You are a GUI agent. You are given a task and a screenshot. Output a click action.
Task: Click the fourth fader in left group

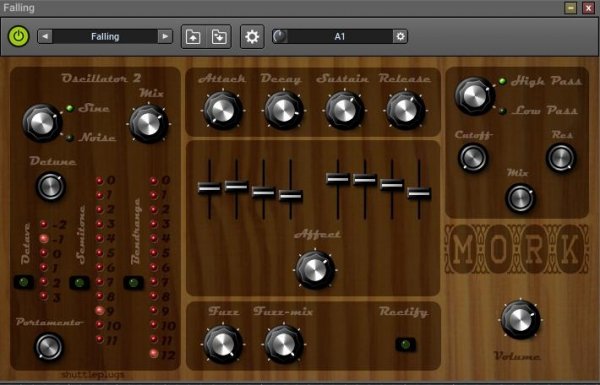point(290,196)
